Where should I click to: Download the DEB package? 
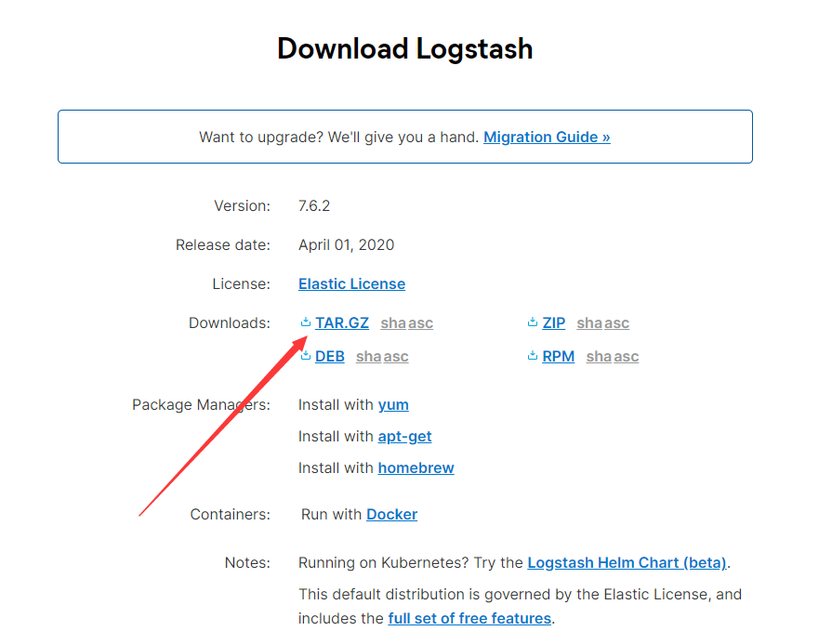pyautogui.click(x=330, y=356)
